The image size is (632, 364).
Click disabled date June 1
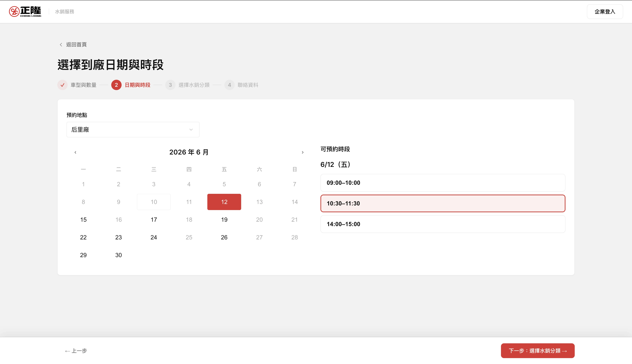pos(83,184)
